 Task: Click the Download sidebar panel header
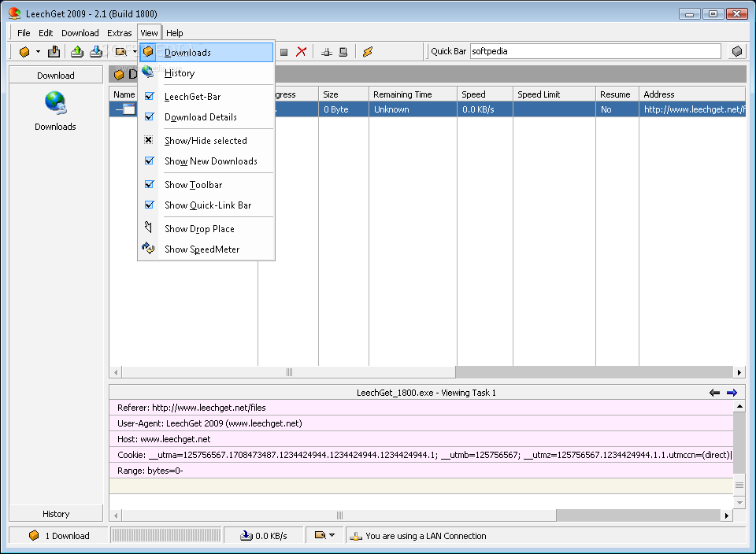(56, 75)
